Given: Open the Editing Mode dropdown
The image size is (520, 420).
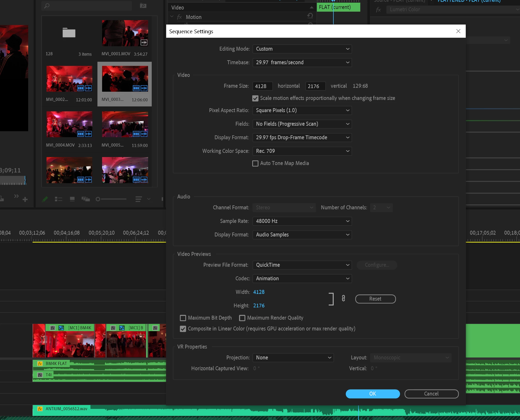Looking at the screenshot, I should (x=302, y=49).
